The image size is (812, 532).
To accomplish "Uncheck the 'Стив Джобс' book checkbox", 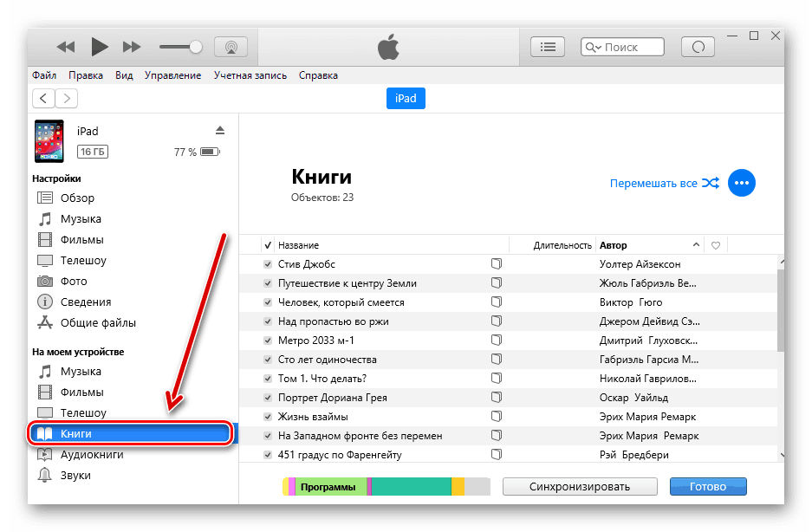I will [x=268, y=264].
